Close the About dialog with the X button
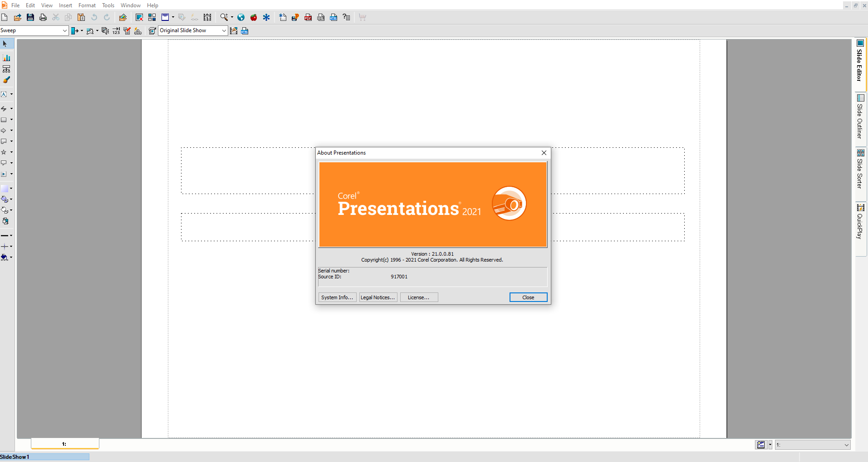 coord(544,153)
